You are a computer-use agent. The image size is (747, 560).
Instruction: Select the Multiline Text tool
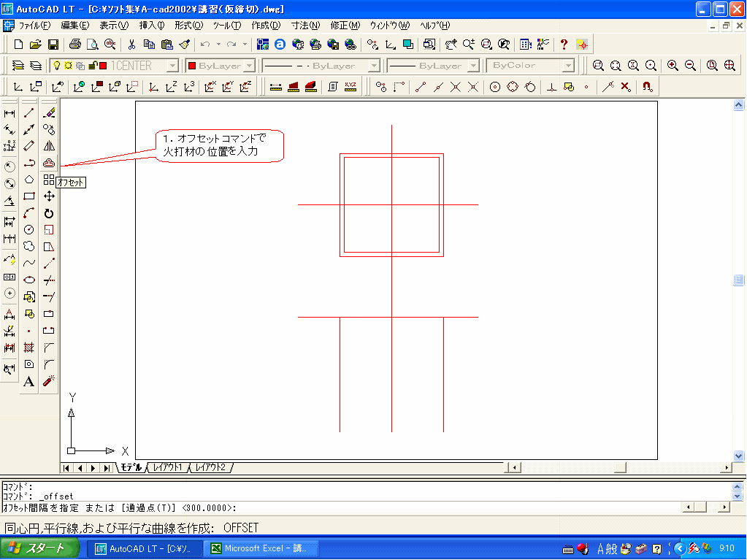[29, 381]
